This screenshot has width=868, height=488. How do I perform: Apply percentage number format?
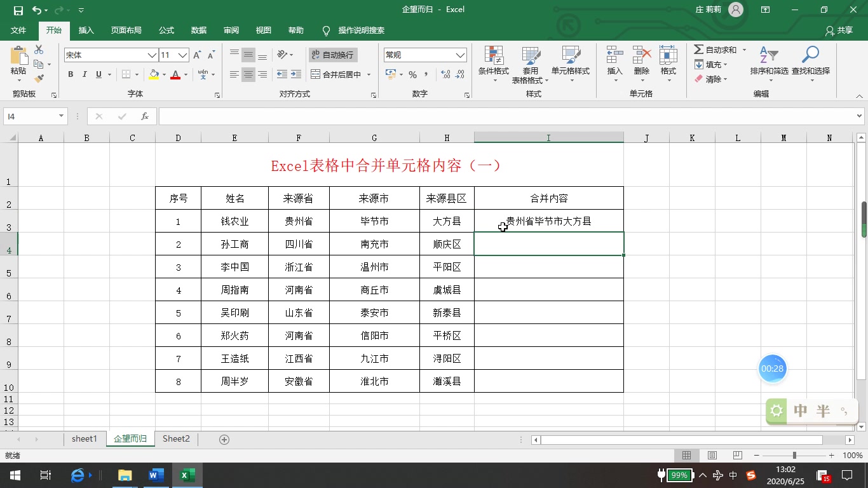pos(413,74)
